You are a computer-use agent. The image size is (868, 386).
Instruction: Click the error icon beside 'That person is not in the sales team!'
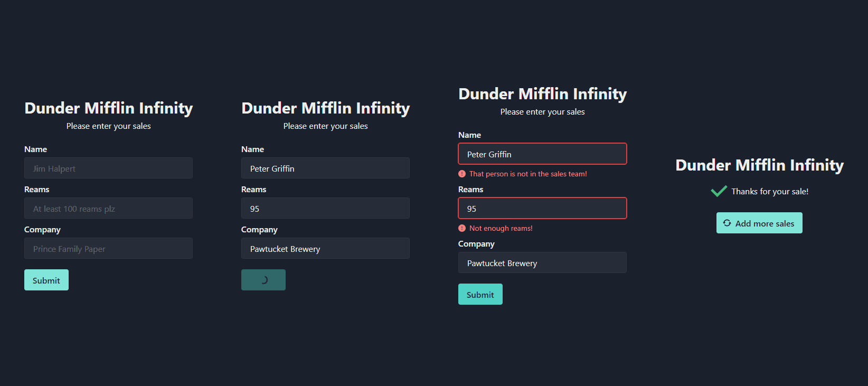click(462, 174)
